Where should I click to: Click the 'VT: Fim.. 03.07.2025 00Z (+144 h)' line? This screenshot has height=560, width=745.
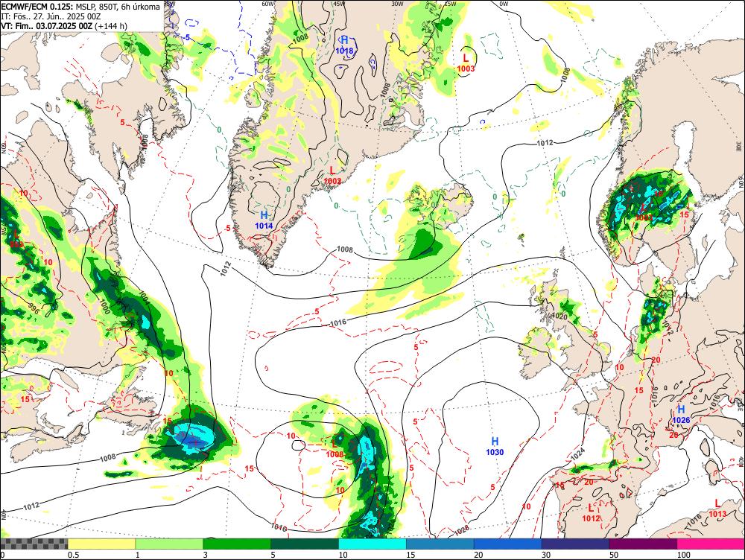(x=64, y=25)
